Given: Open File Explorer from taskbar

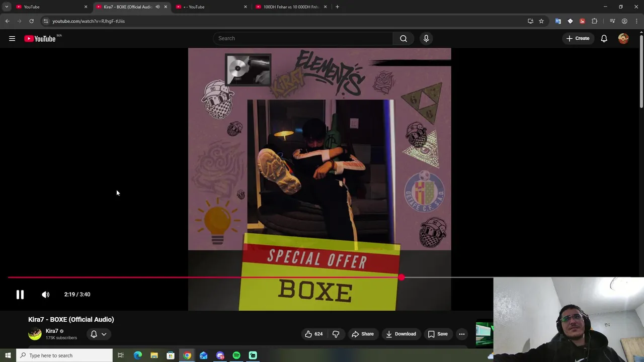Looking at the screenshot, I should (154, 355).
